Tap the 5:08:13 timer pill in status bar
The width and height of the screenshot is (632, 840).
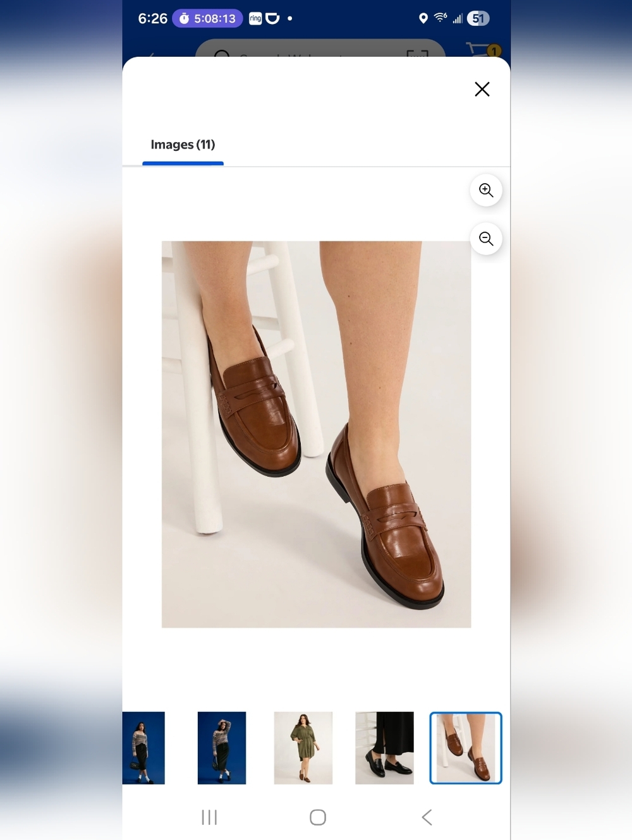pos(207,18)
